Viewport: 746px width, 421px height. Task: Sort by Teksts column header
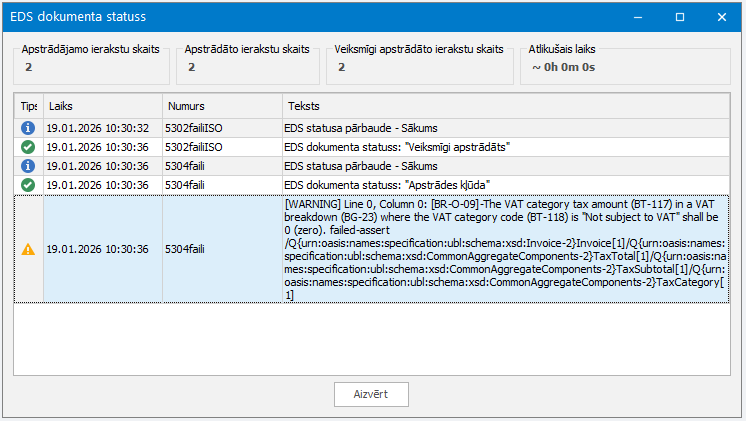coord(506,106)
